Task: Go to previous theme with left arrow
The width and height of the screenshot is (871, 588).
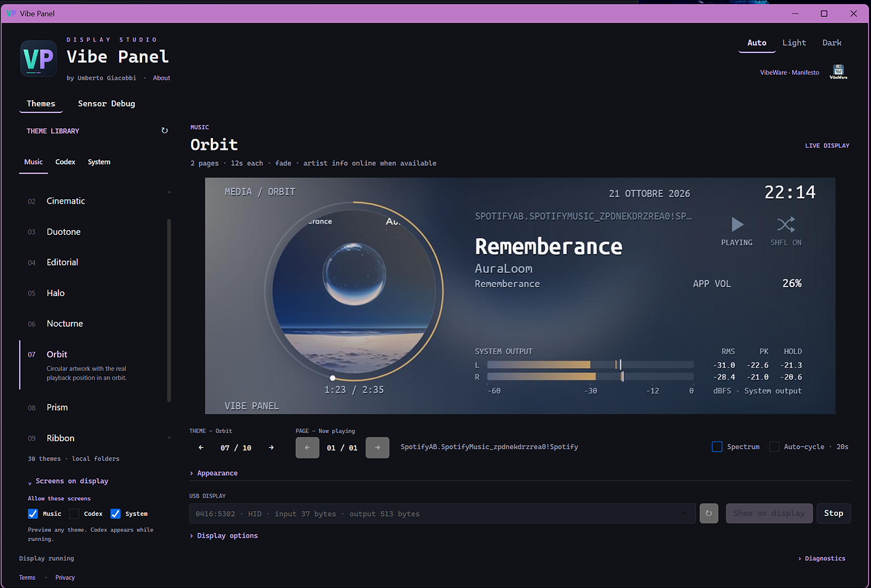Action: [201, 448]
